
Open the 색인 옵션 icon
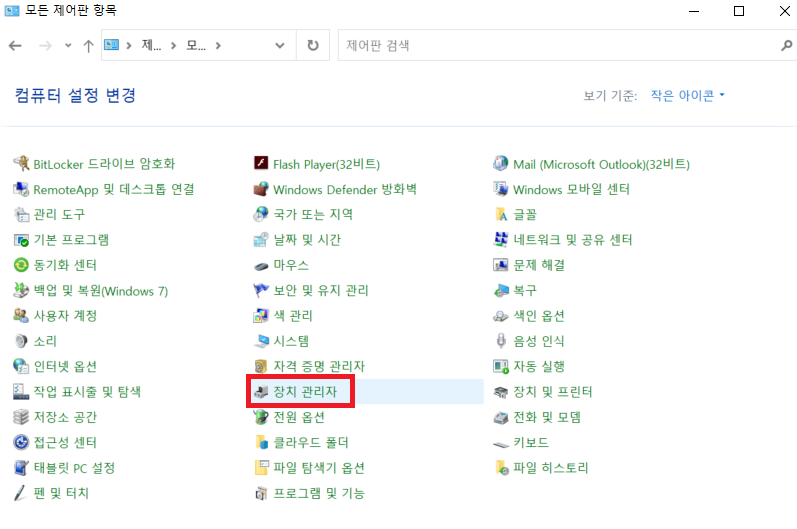pos(501,316)
